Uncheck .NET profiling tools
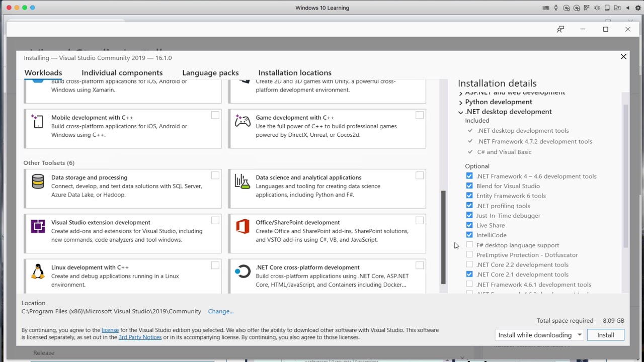644x362 pixels. 469,206
